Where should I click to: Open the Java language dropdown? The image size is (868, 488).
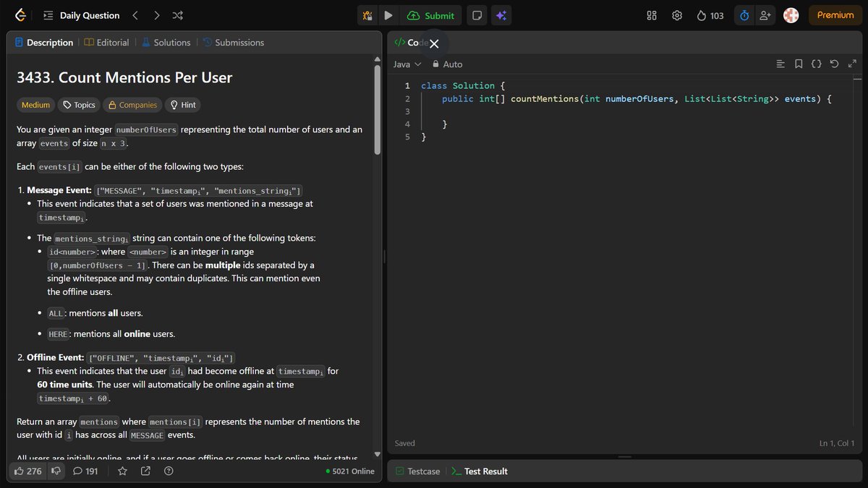click(407, 64)
